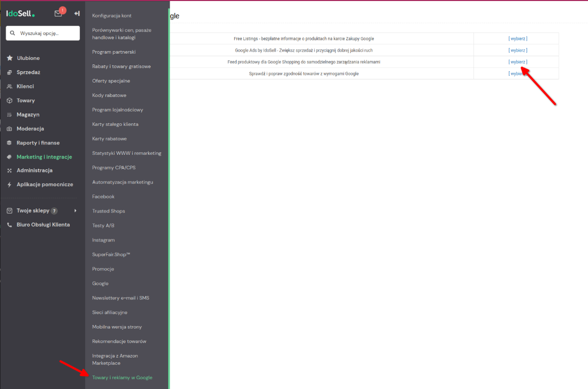This screenshot has height=389, width=588.
Task: Open Aplikacje pomocnicze menu
Action: tap(45, 185)
